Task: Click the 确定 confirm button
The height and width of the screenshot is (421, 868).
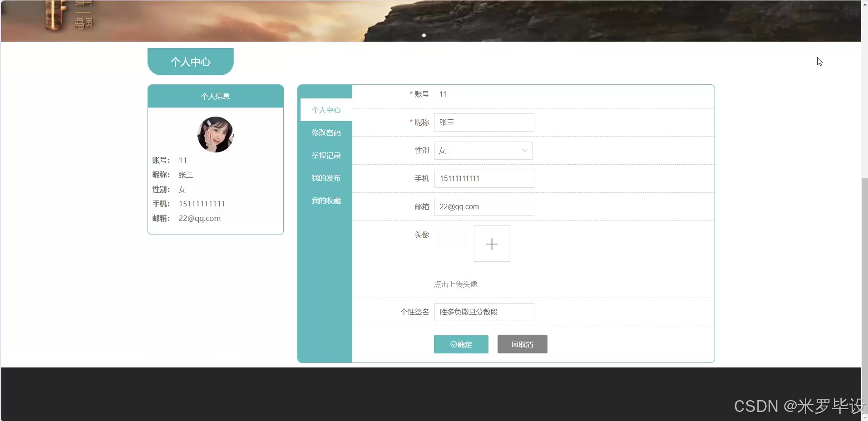Action: pyautogui.click(x=461, y=344)
